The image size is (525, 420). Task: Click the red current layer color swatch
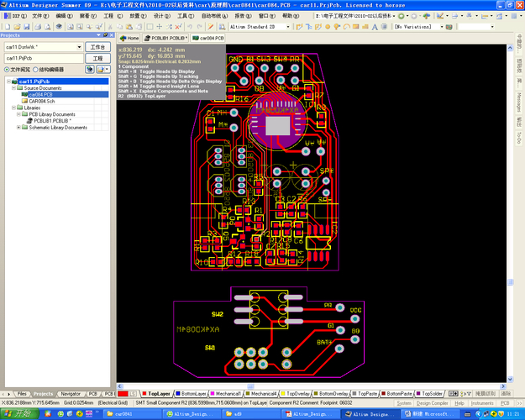point(123,393)
